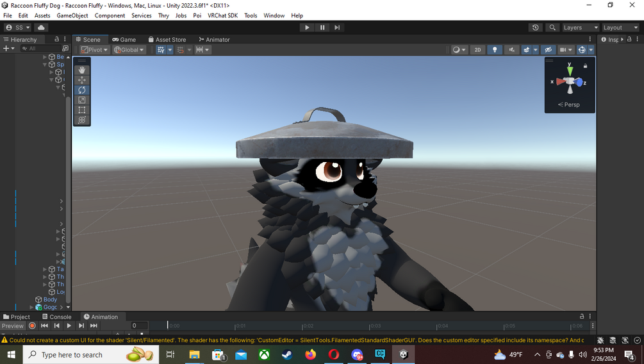Select the Move tool
The width and height of the screenshot is (644, 364).
82,80
